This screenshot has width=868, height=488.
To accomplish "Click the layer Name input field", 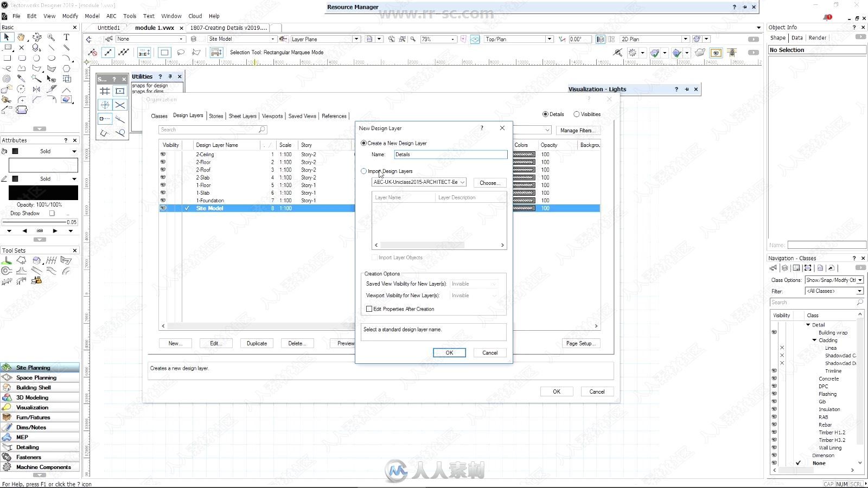I will tap(450, 155).
